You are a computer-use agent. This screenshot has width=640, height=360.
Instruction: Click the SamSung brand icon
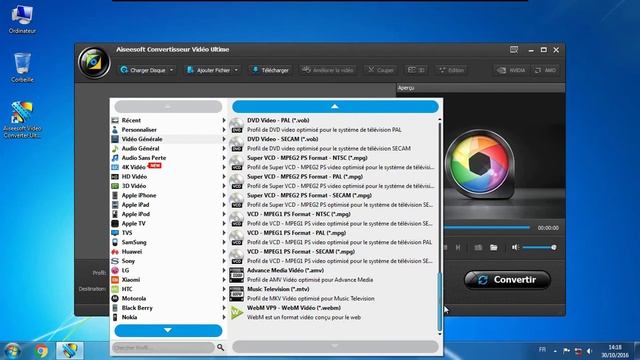(x=115, y=242)
